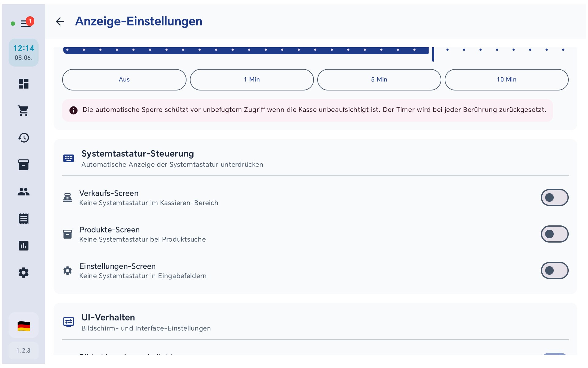
Task: Select the 5 Min lock timer
Action: coord(379,80)
